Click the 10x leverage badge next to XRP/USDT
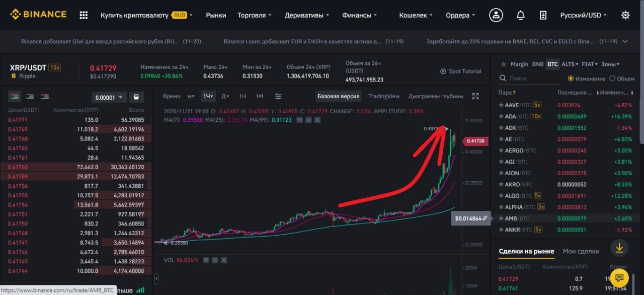This screenshot has width=644, height=295. click(55, 67)
